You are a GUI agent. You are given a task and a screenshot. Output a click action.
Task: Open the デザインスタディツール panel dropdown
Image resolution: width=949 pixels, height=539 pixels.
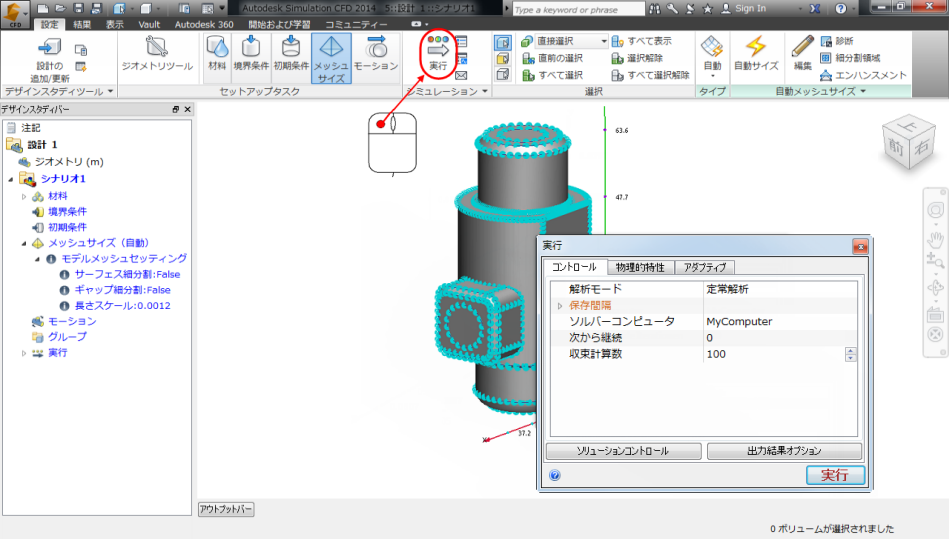point(110,91)
